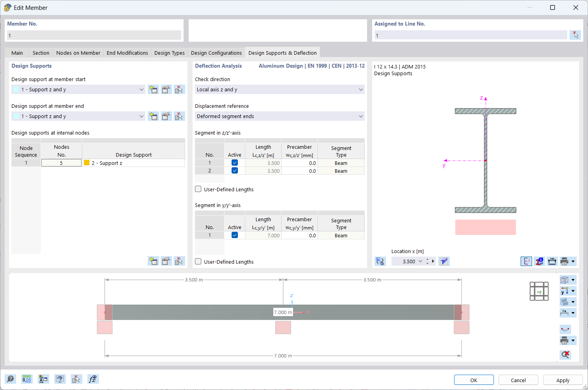Open the program help comment icon

click(x=11, y=379)
